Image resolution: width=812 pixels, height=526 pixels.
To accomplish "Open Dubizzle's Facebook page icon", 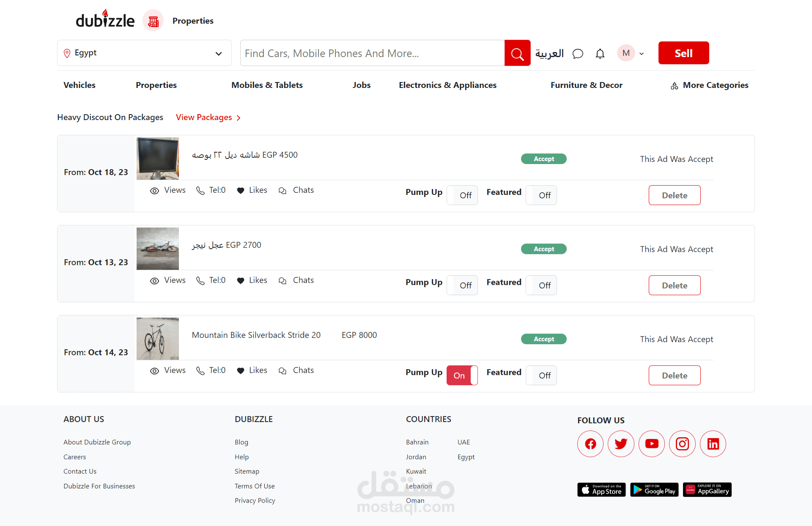I will point(590,444).
